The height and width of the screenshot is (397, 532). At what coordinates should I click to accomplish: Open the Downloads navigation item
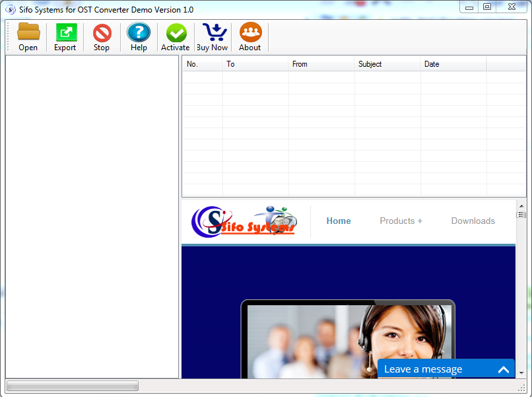(x=473, y=221)
